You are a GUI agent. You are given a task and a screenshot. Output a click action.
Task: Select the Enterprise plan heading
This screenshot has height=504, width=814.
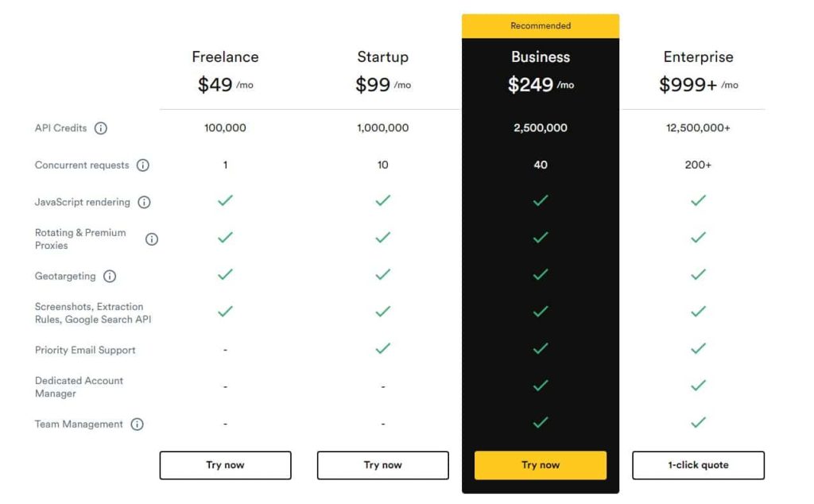[x=698, y=56]
